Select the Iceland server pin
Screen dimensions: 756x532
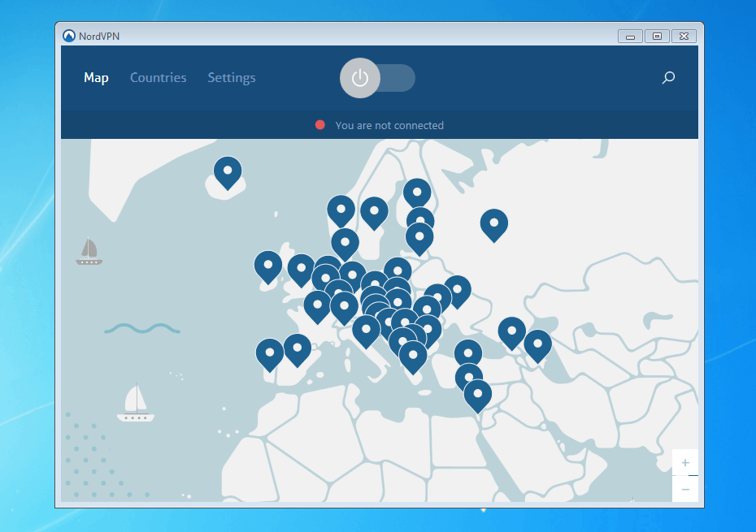228,173
